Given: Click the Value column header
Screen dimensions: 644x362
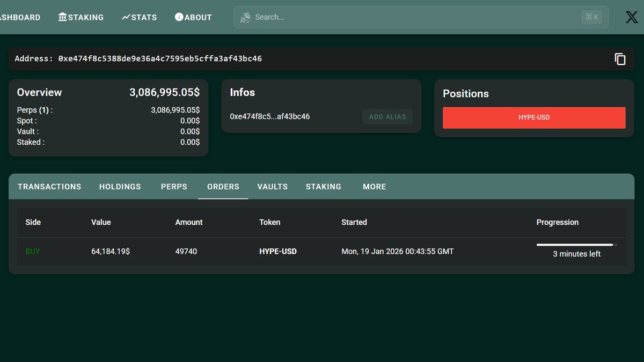Looking at the screenshot, I should [101, 222].
